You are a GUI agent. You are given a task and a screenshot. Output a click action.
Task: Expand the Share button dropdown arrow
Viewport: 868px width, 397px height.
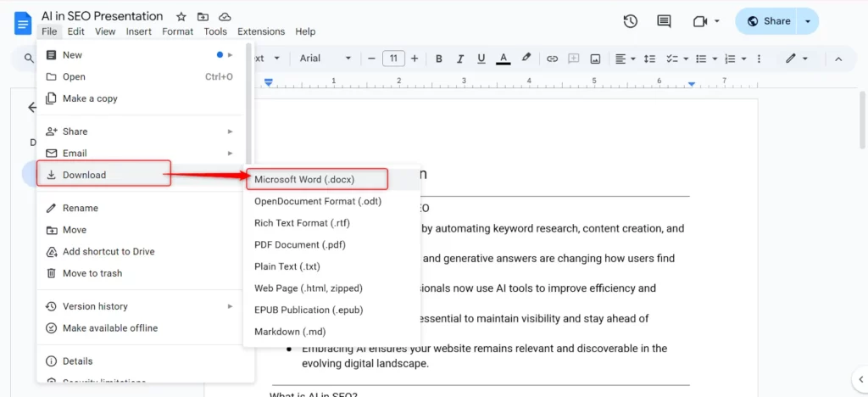coord(808,21)
